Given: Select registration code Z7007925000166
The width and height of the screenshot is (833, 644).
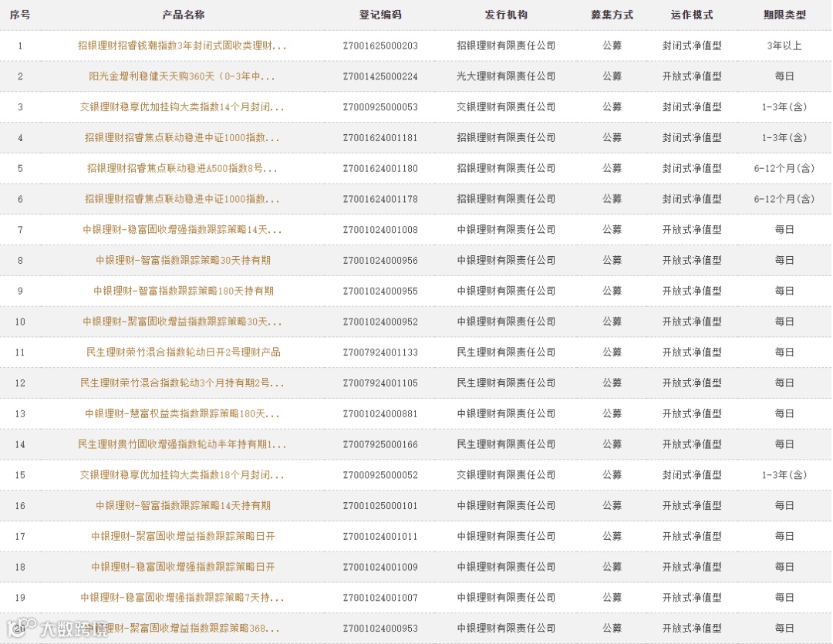Looking at the screenshot, I should [x=380, y=444].
